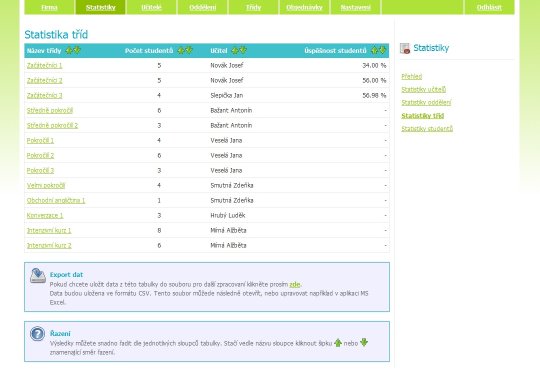
Task: Sort Název třídy column descending with down arrow
Action: tap(77, 50)
